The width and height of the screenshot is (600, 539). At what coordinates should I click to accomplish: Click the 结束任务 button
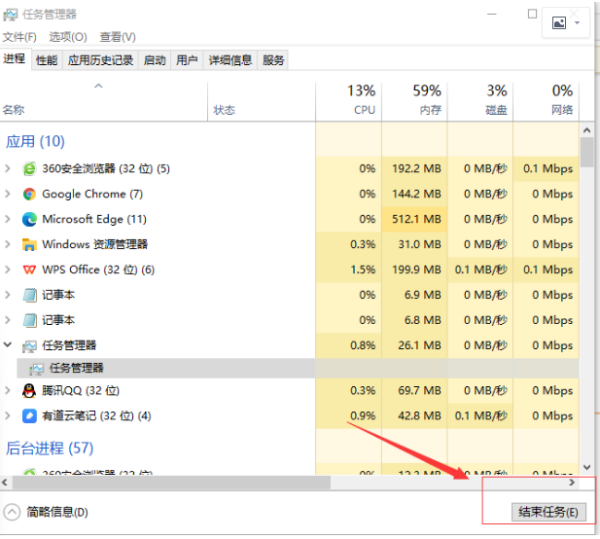(547, 512)
